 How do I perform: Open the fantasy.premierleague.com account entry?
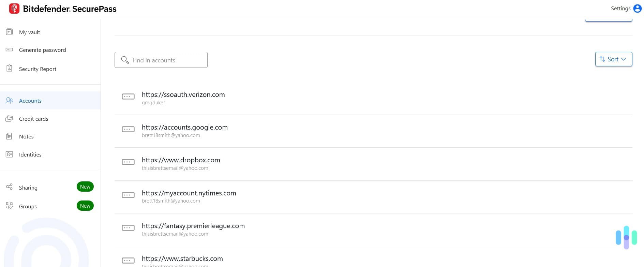tap(193, 226)
